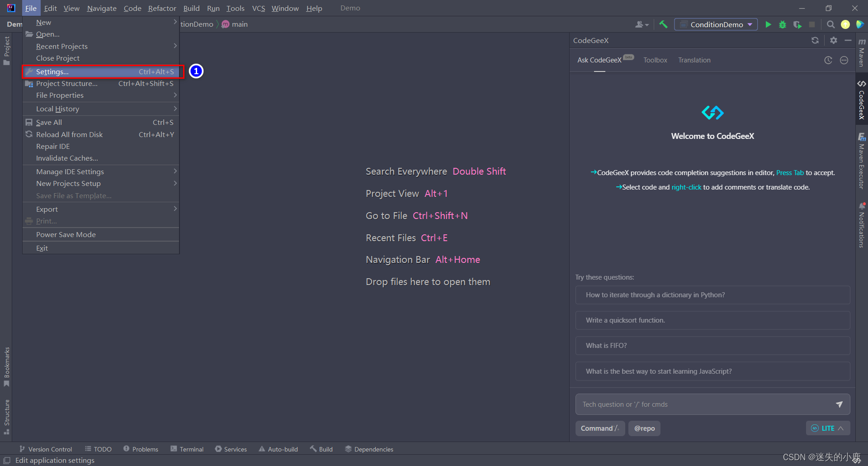Viewport: 868px width, 466px height.
Task: Open the Refactor menu
Action: point(162,8)
